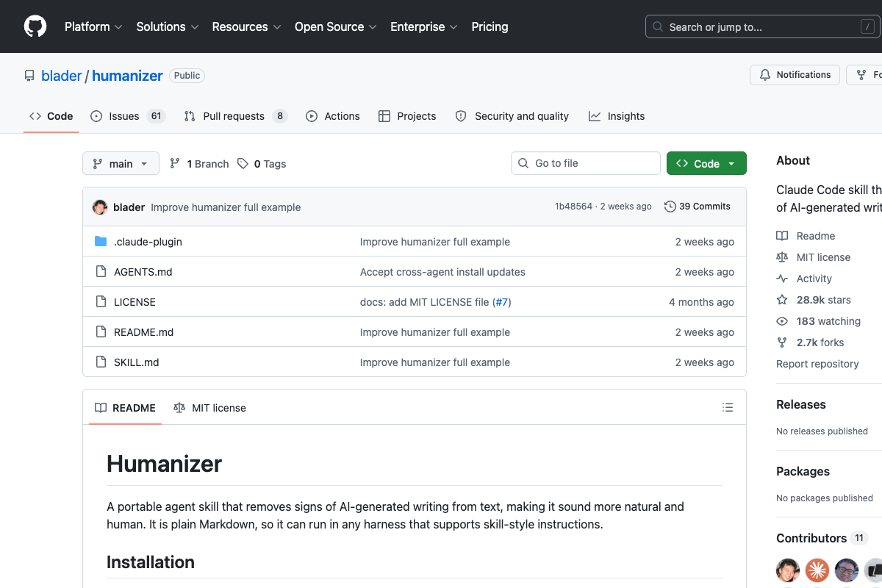882x588 pixels.
Task: Open commit hash 1b48564
Action: 573,207
